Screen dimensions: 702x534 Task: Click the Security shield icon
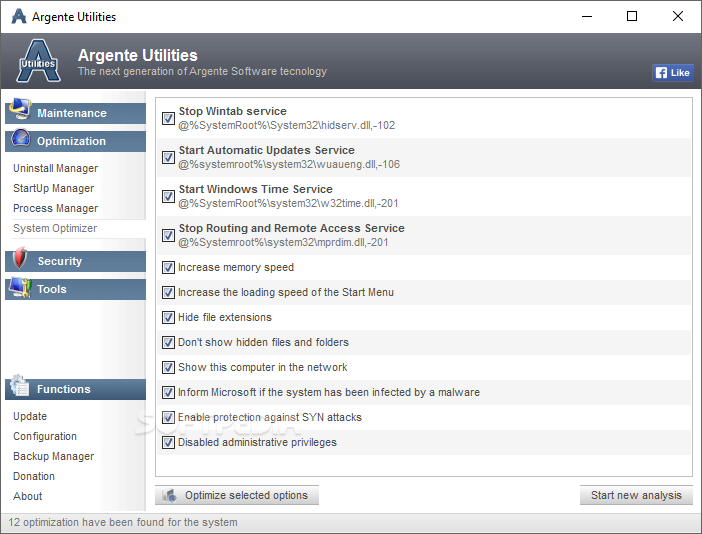tap(20, 258)
